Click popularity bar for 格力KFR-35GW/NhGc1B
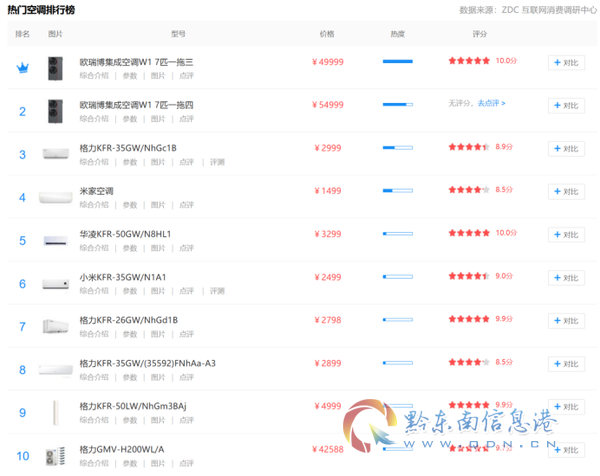600x476 pixels. [398, 147]
